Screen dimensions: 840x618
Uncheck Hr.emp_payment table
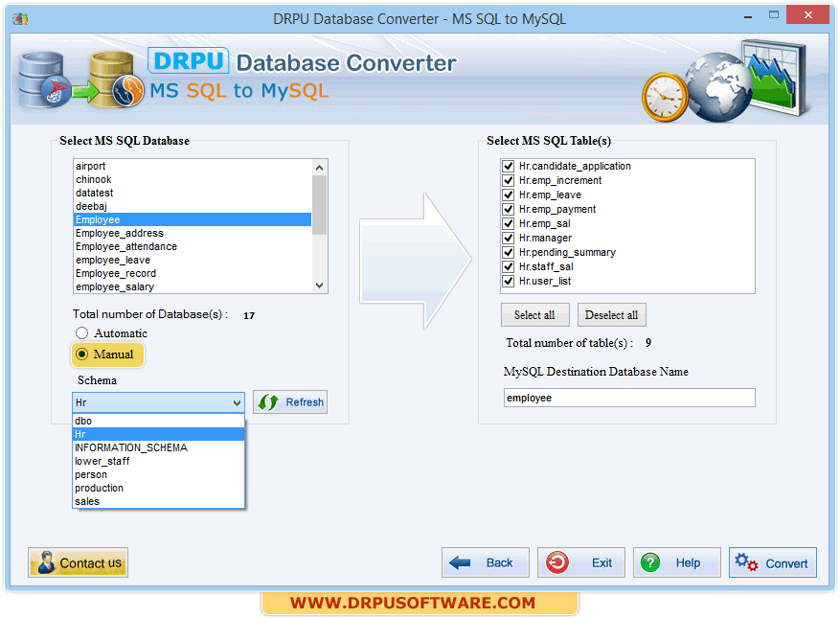(x=509, y=209)
